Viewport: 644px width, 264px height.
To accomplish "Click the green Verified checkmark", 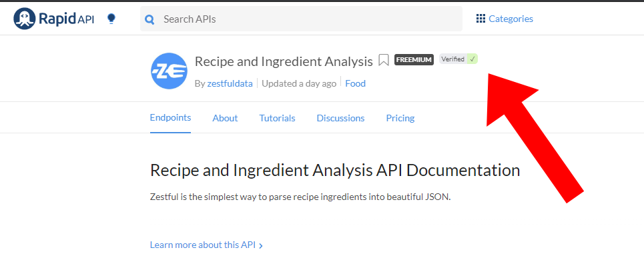I will pos(472,59).
